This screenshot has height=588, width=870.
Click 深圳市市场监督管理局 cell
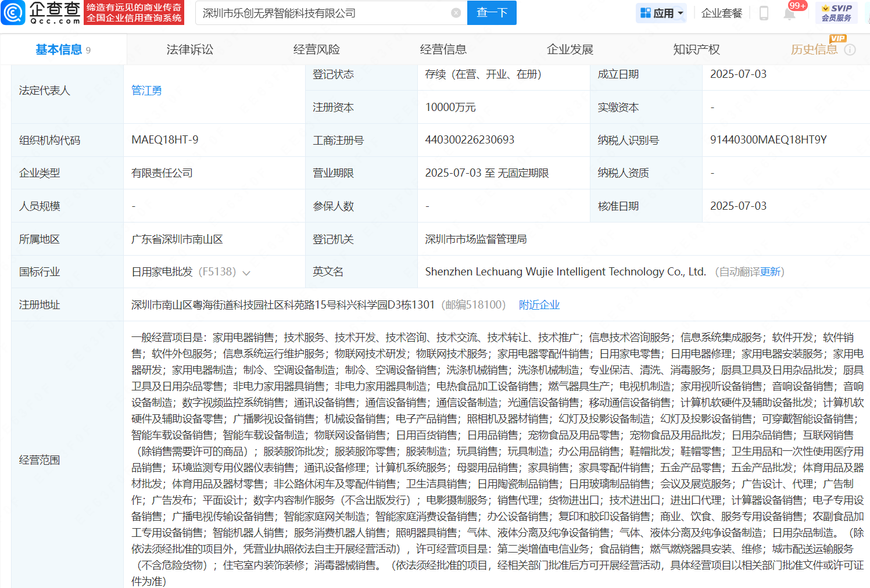pos(476,239)
